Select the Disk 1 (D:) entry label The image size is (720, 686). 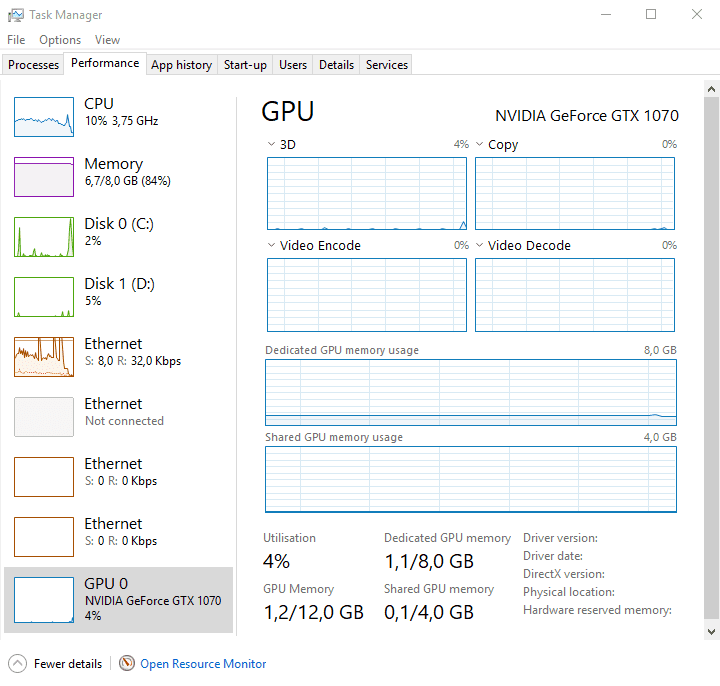pos(119,284)
